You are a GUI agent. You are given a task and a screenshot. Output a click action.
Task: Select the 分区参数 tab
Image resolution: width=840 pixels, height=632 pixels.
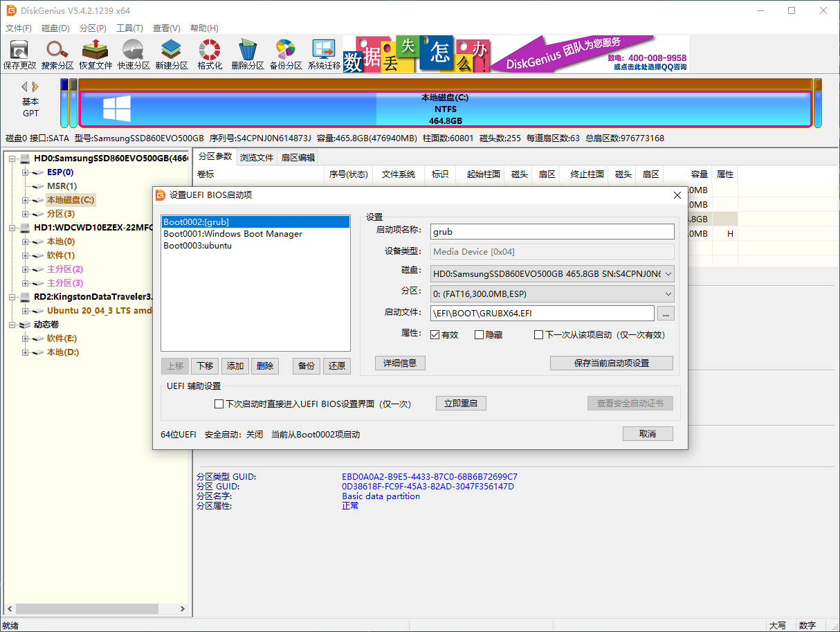tap(215, 156)
